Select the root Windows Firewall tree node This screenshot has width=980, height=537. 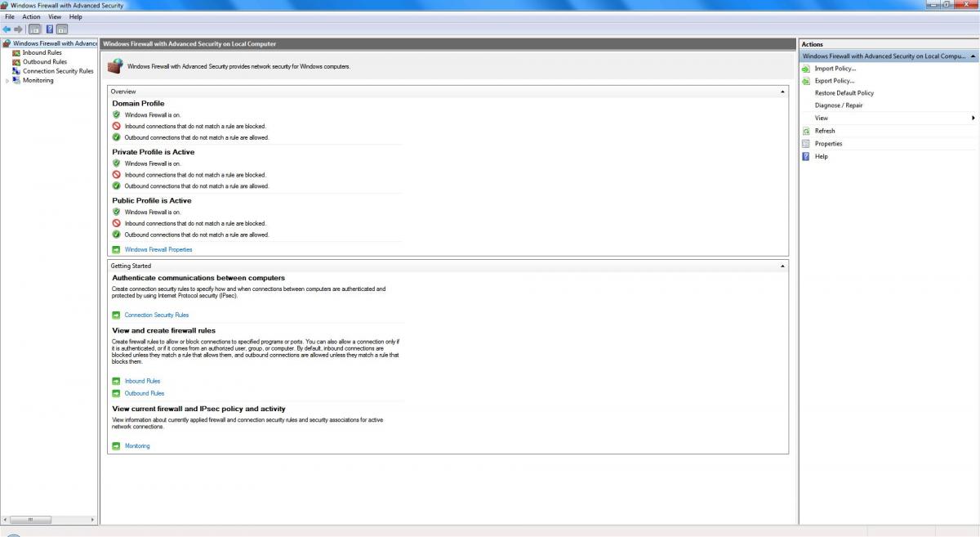pyautogui.click(x=56, y=43)
